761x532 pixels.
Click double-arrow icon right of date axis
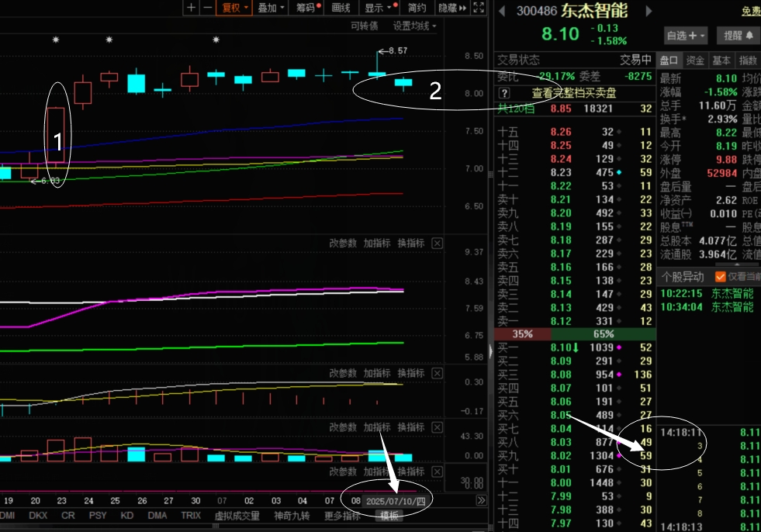click(x=481, y=500)
